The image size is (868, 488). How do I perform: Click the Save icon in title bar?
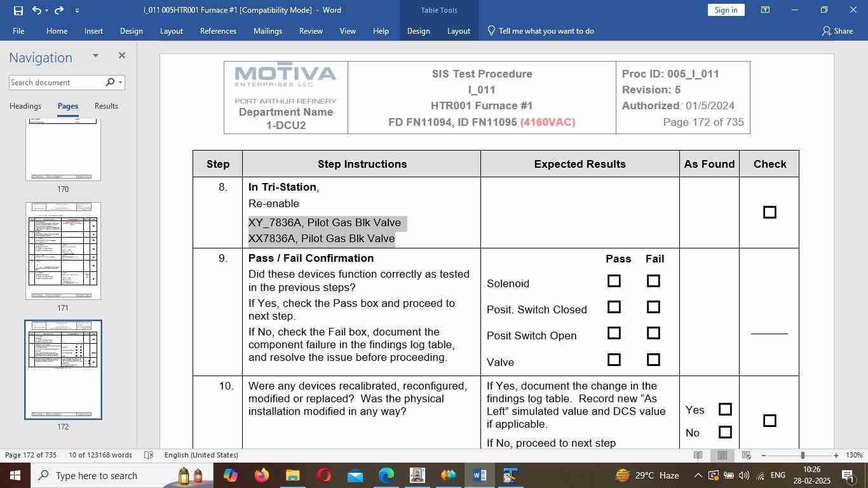pos(18,10)
